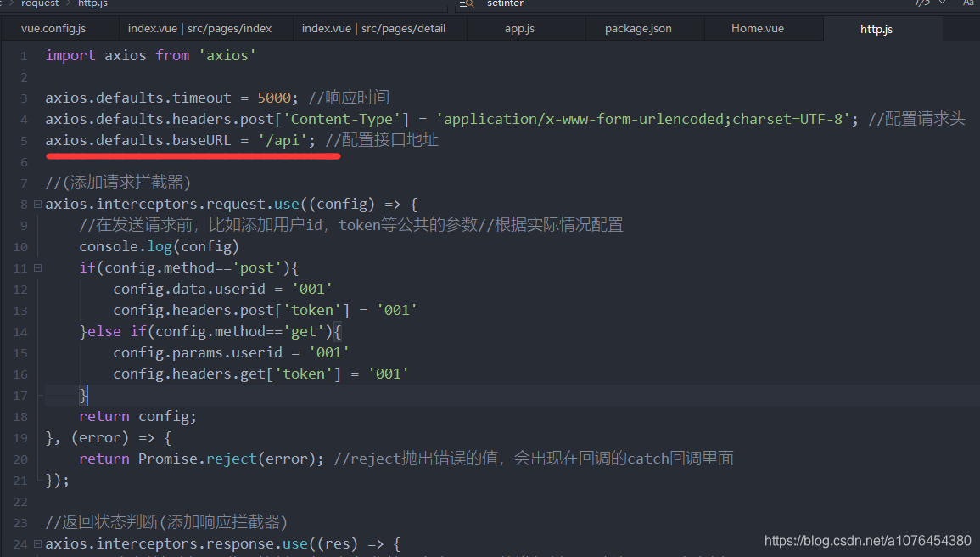Open the breadcrumb chevron after request
This screenshot has height=557, width=980.
69,3
